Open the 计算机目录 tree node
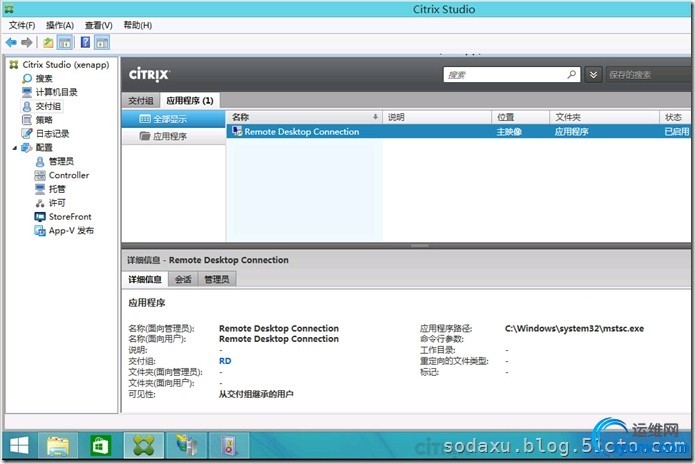The width and height of the screenshot is (695, 464). point(56,92)
